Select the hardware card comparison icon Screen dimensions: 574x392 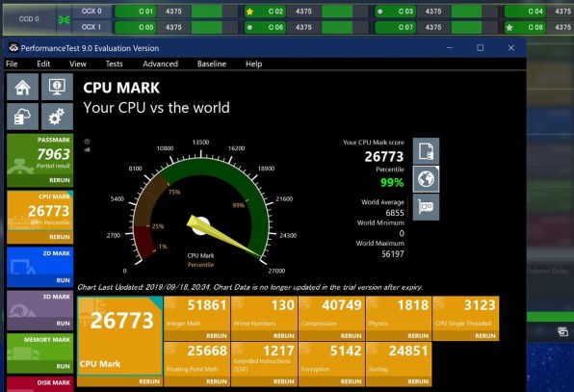click(426, 207)
